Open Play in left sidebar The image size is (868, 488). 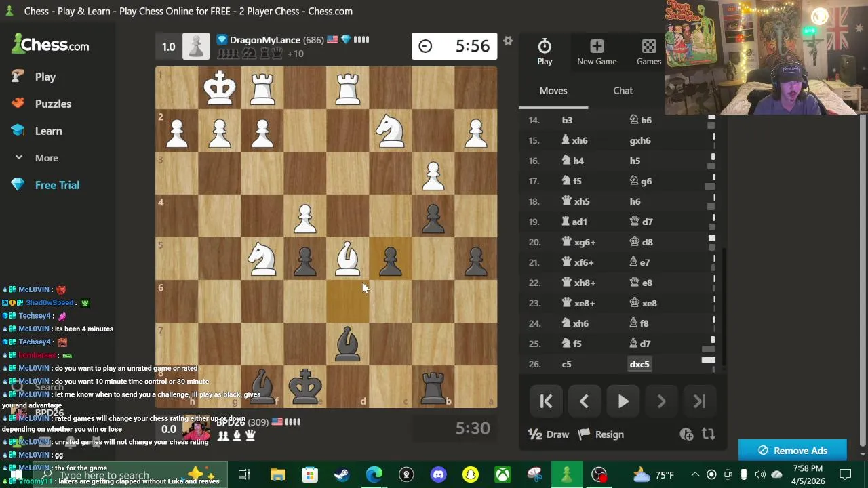pos(45,77)
